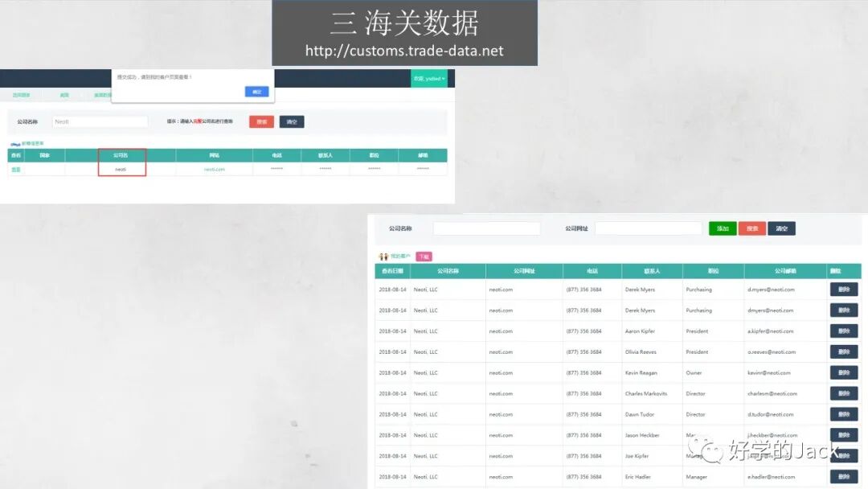The image size is (868, 489).
Task: Click the people icon beside 我的客户 label
Action: click(383, 256)
